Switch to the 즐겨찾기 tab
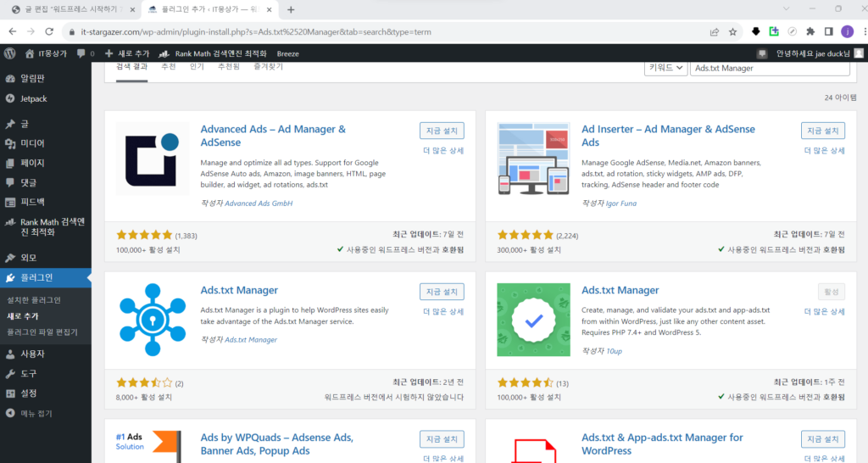Screen dimensions: 868x463 [269, 66]
